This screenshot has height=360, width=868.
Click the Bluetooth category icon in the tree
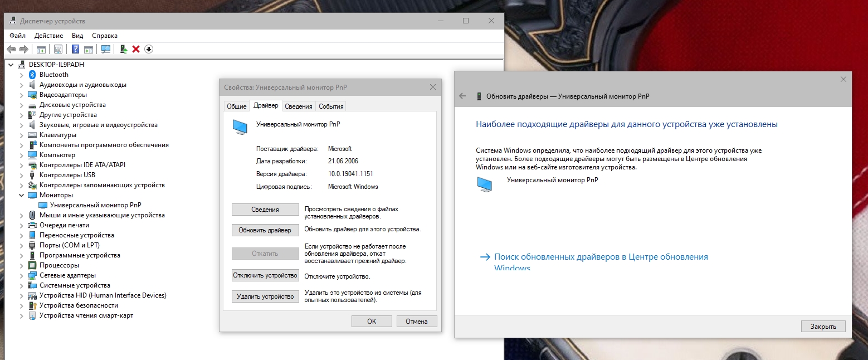pos(32,75)
